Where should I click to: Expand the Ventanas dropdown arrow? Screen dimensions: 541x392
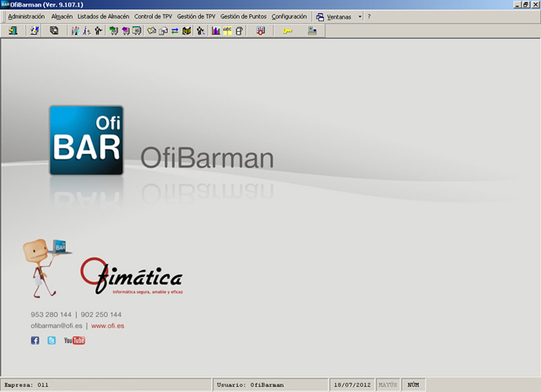pyautogui.click(x=360, y=16)
